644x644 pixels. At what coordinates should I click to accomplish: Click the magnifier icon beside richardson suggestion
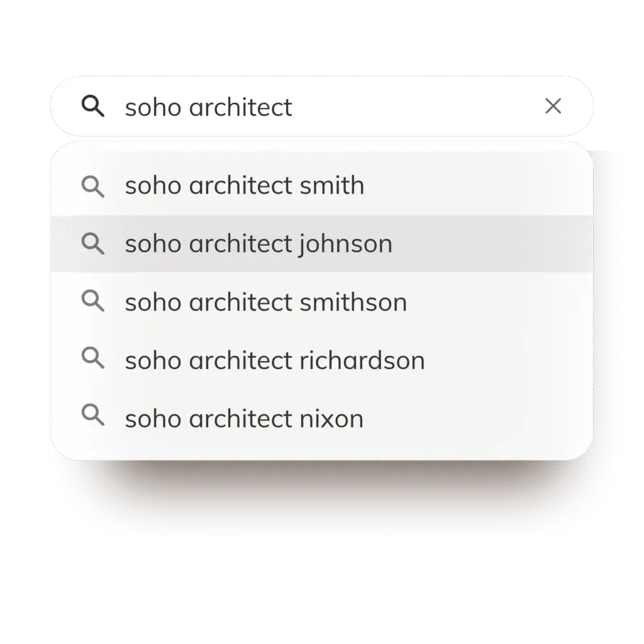coord(93,358)
